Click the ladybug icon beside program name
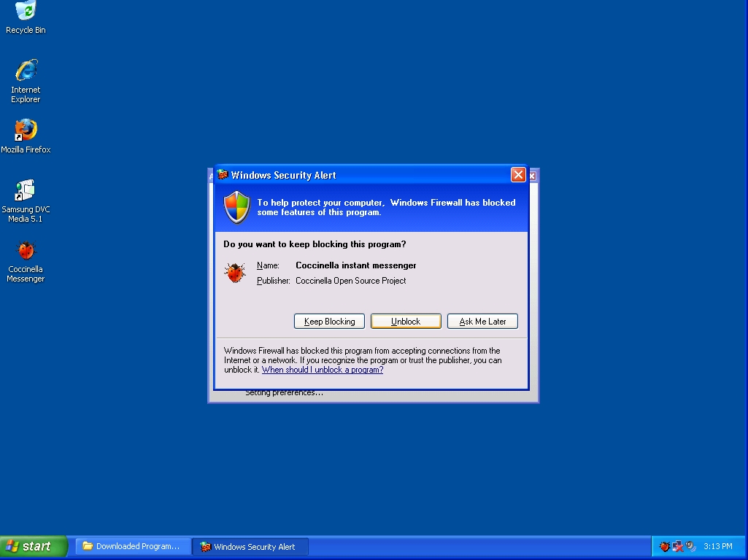The height and width of the screenshot is (560, 748). coord(235,273)
